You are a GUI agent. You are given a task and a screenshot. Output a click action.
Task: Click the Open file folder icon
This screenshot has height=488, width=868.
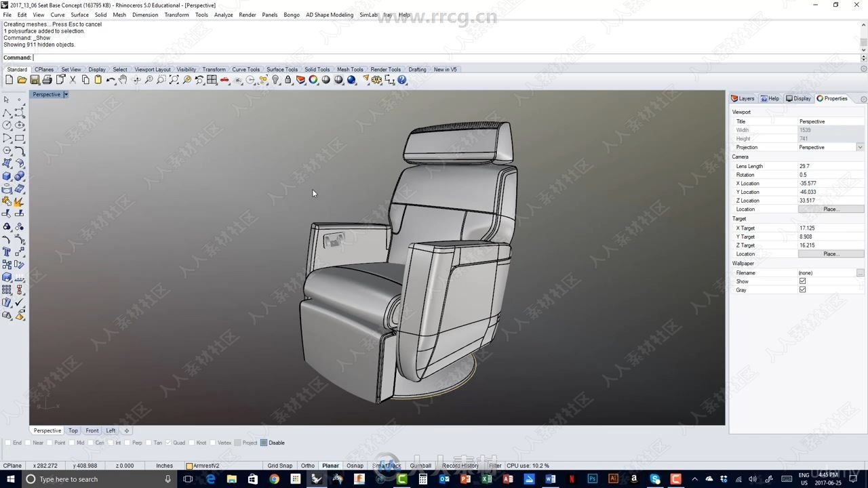[22, 80]
